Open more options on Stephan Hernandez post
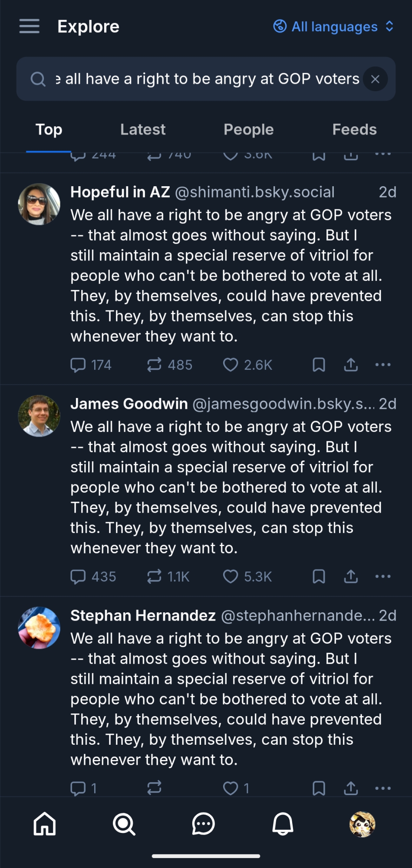 tap(383, 788)
